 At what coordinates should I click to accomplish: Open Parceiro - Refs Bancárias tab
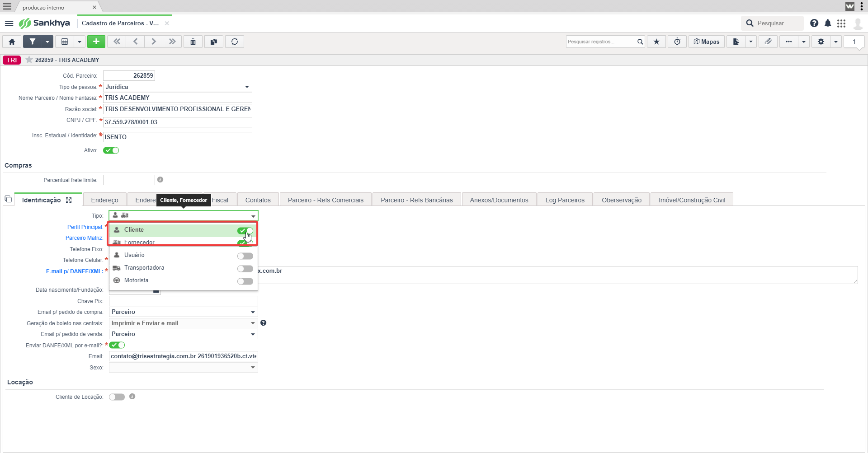416,200
